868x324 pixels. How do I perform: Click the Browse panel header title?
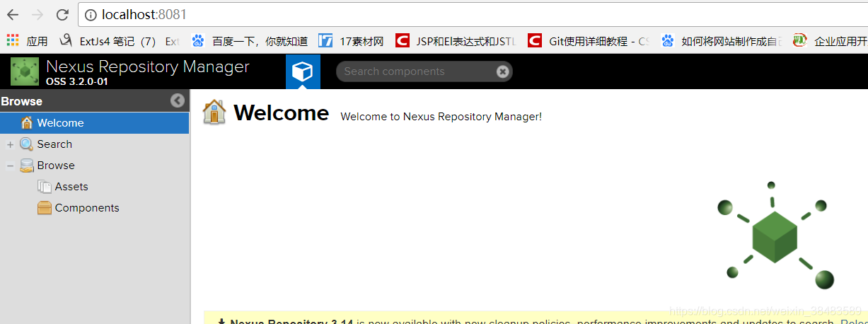coord(22,101)
